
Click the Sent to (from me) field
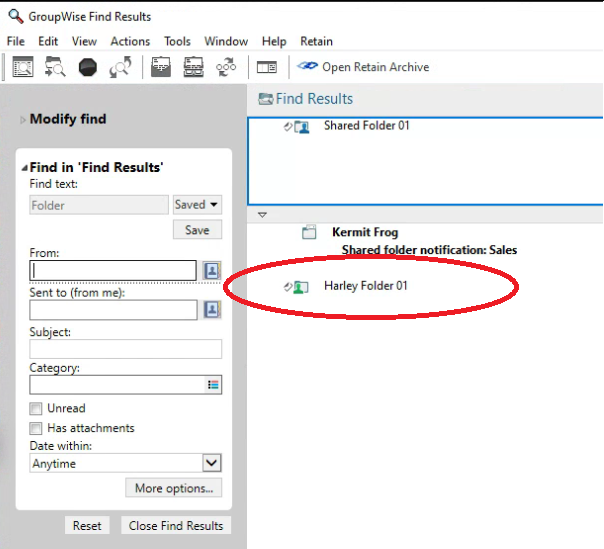coord(113,310)
